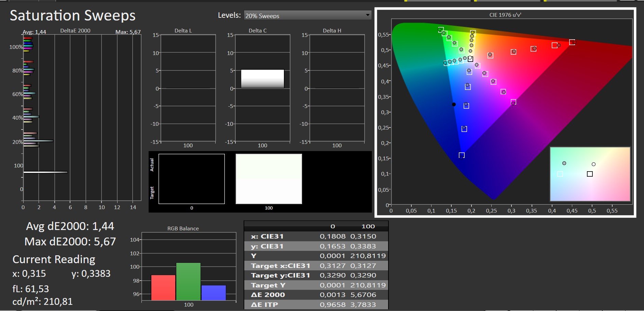Click the inset zoom box in CIE chart
The width and height of the screenshot is (644, 311).
[x=590, y=174]
